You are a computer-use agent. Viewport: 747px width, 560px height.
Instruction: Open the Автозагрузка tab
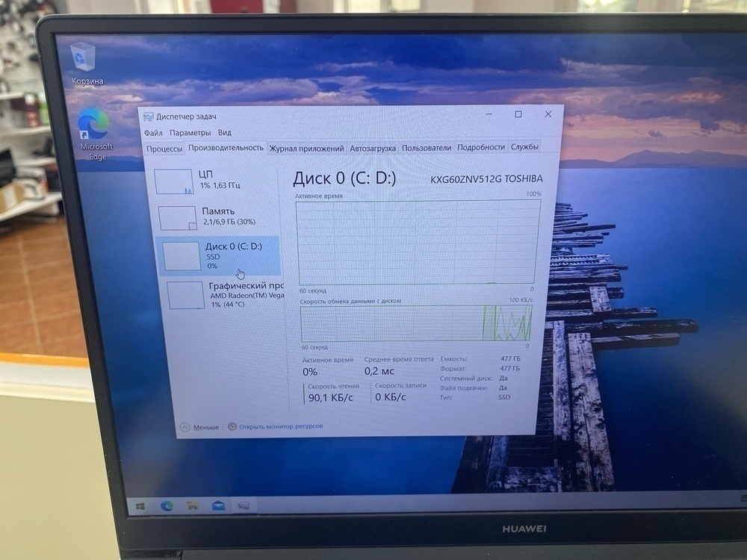(373, 148)
